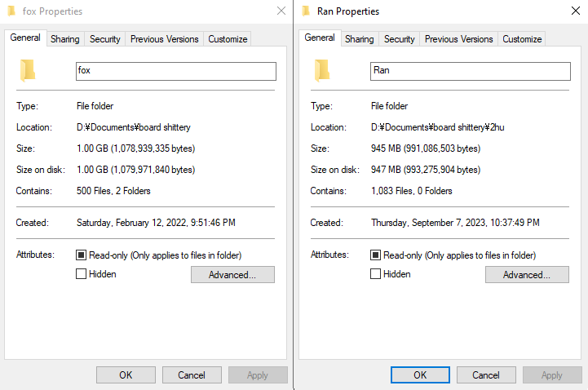Close the fox Properties window

pyautogui.click(x=281, y=11)
